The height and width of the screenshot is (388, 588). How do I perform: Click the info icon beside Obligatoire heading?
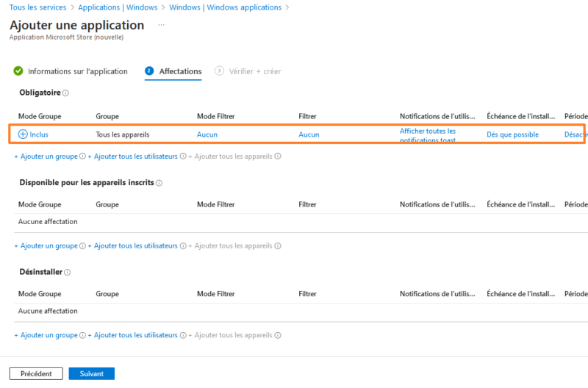(65, 93)
